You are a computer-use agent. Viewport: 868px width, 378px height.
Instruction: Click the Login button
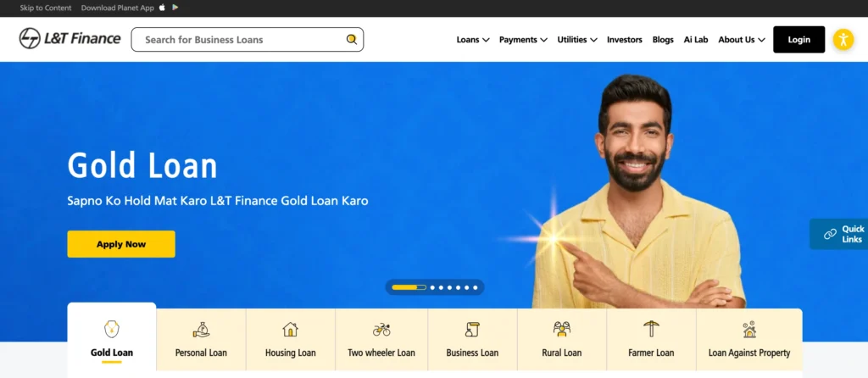(x=798, y=39)
